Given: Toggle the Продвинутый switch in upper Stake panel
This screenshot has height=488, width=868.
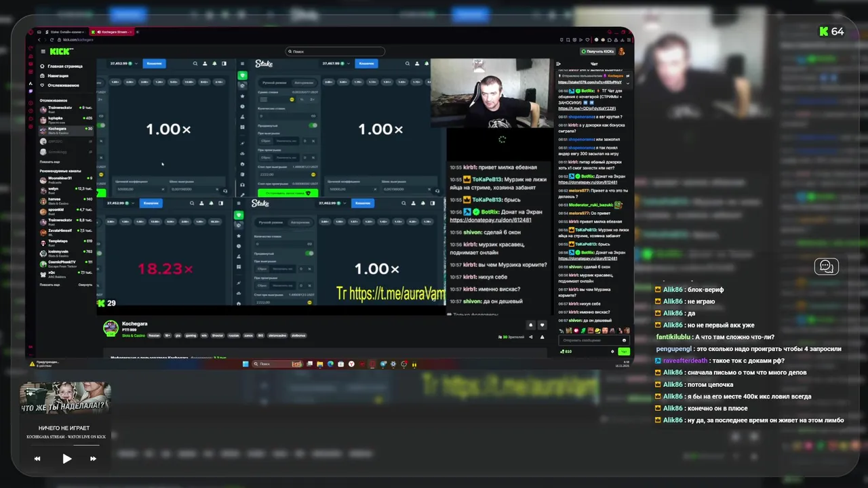Looking at the screenshot, I should click(x=313, y=125).
